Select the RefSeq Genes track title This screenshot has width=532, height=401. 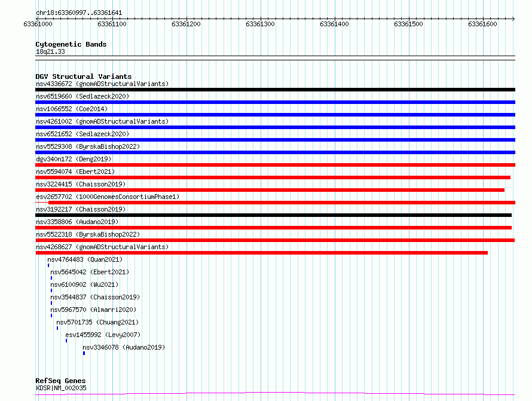(60, 381)
